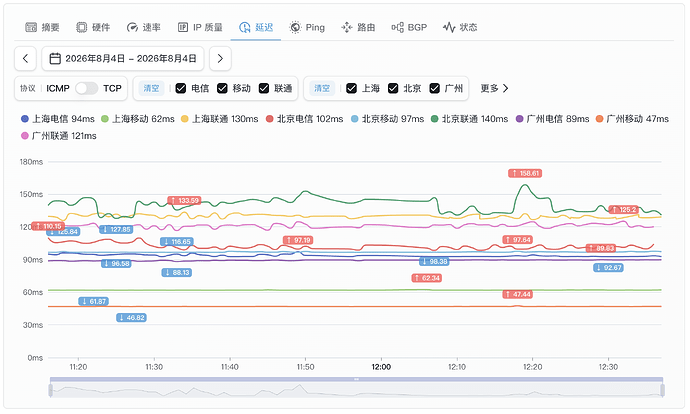Click the 158.61 peak marker label
The width and height of the screenshot is (690, 414).
[x=525, y=173]
